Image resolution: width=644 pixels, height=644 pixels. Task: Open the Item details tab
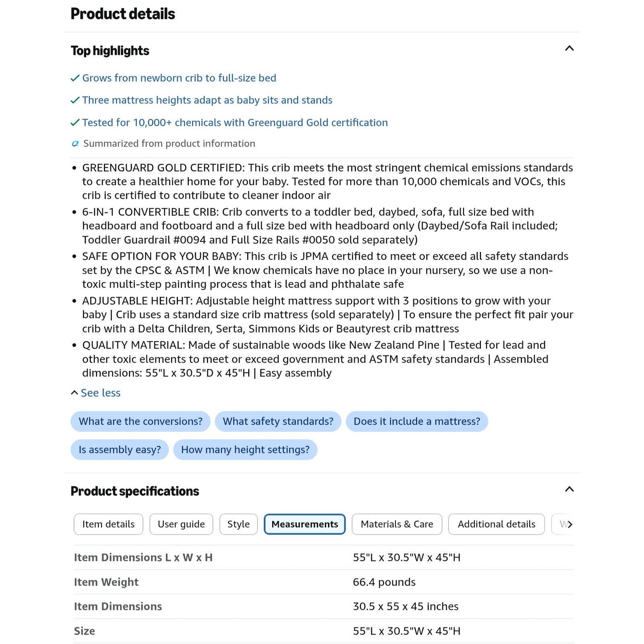point(108,524)
